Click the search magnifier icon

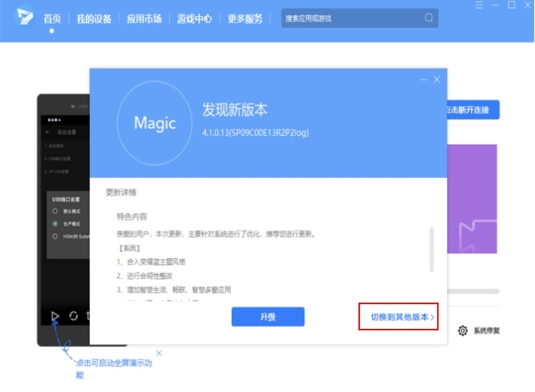429,18
